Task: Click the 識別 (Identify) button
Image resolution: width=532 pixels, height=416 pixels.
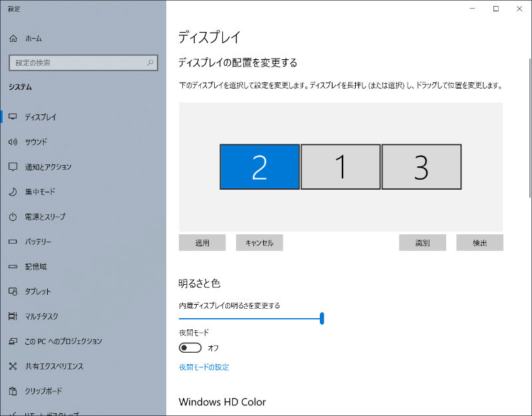Action: click(x=422, y=242)
